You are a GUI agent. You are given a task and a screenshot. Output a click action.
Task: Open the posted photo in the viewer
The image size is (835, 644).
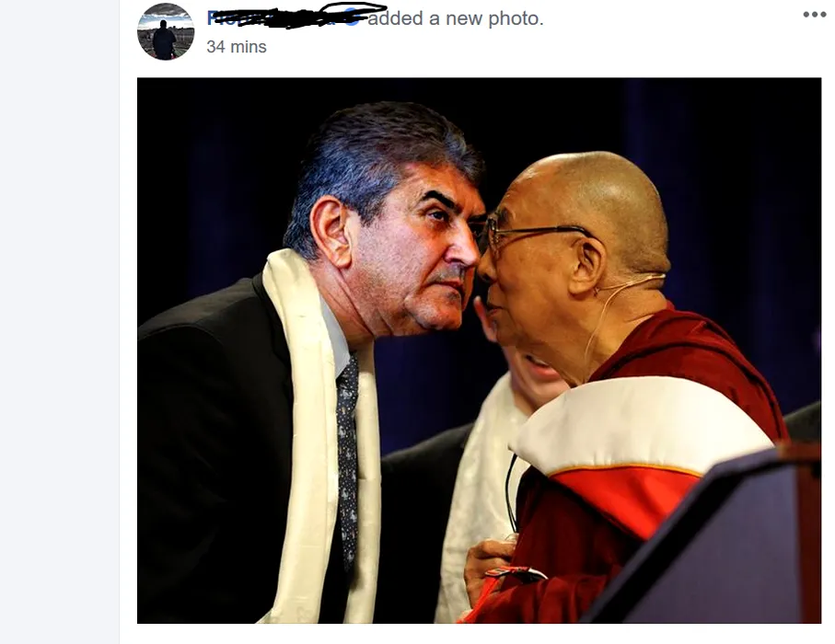pyautogui.click(x=480, y=351)
